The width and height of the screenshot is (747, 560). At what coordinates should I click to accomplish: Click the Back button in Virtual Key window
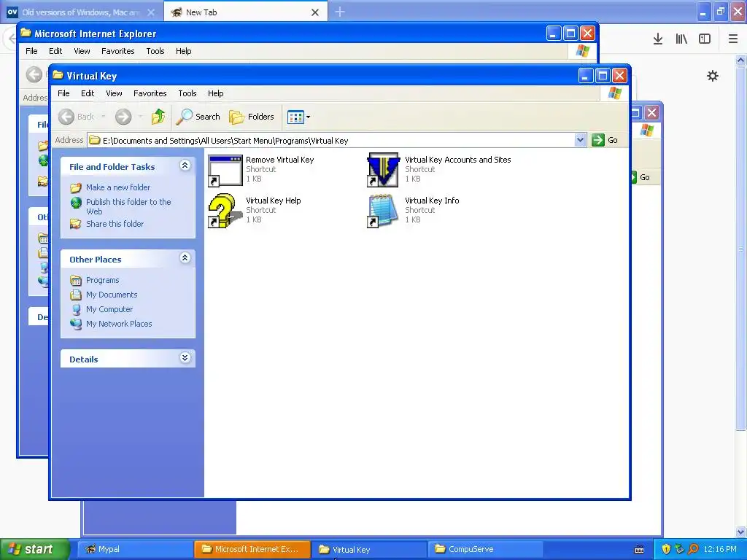pos(76,117)
